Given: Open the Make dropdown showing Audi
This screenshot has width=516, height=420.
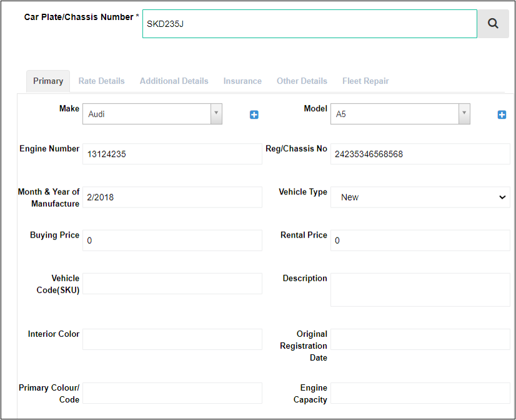Looking at the screenshot, I should coord(152,114).
